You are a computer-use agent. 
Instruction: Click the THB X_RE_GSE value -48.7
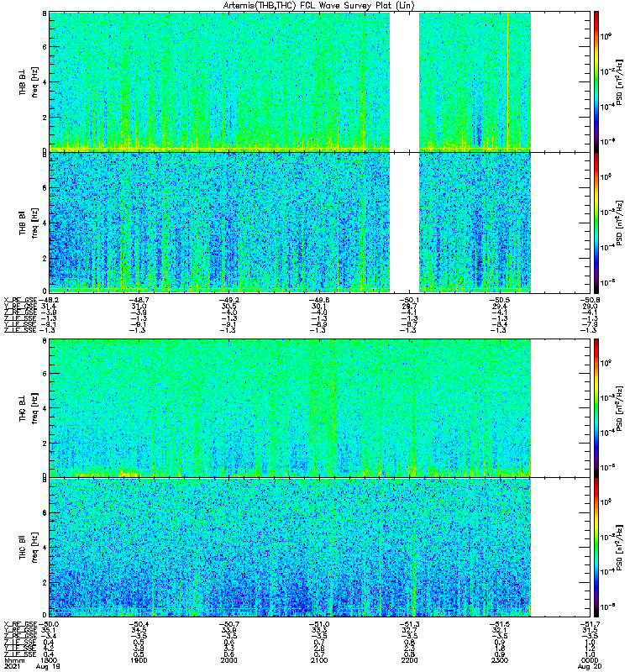coord(139,300)
